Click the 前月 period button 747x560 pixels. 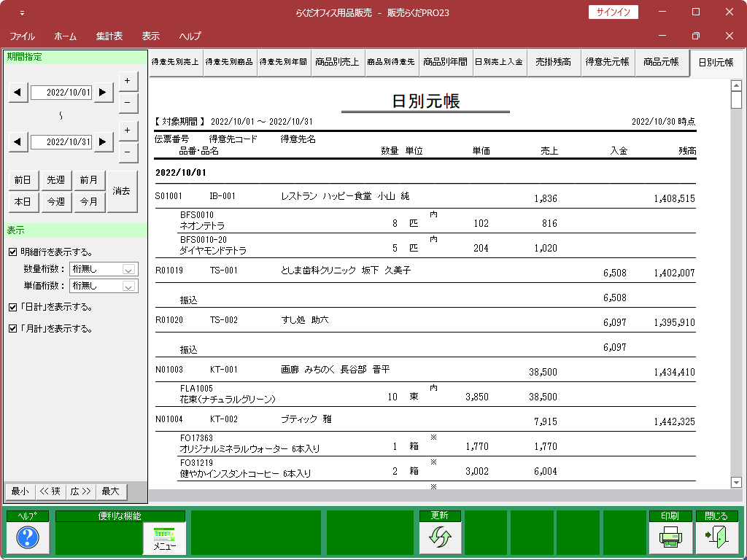coord(88,180)
